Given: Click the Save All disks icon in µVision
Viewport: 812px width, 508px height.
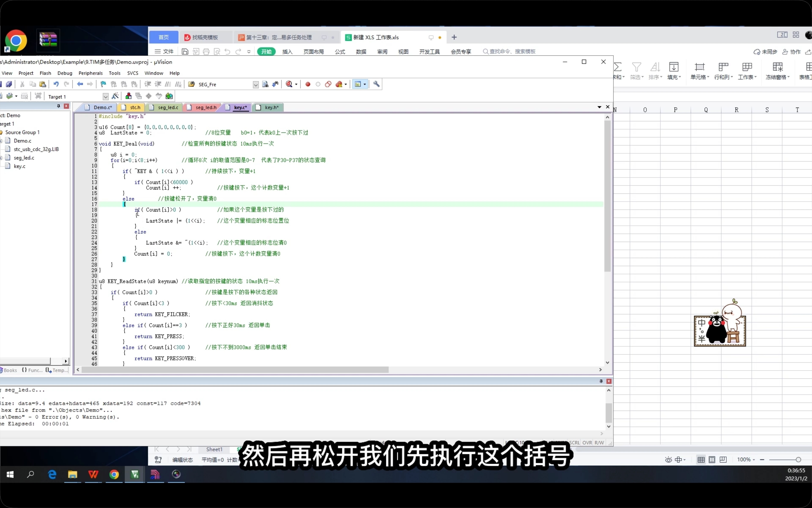Looking at the screenshot, I should [9, 84].
